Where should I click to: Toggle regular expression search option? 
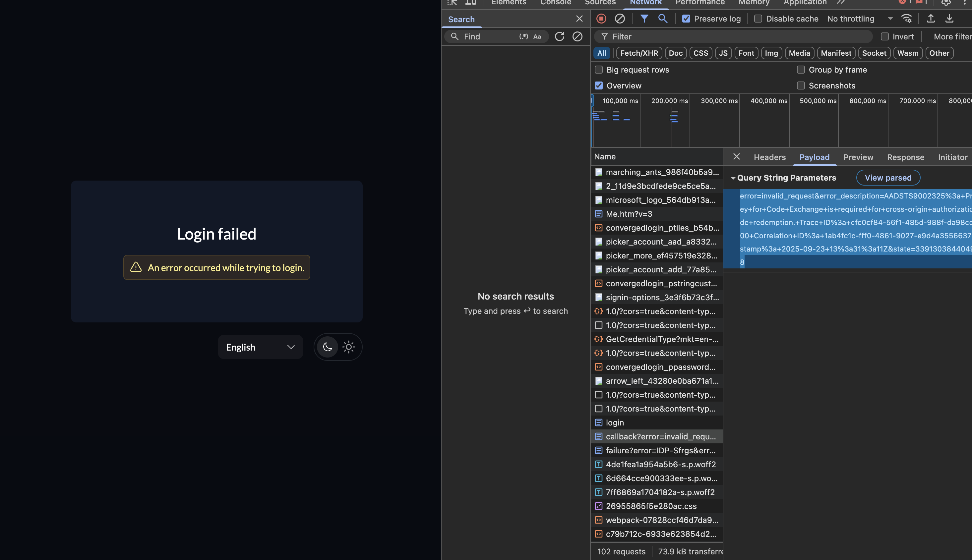pos(523,36)
